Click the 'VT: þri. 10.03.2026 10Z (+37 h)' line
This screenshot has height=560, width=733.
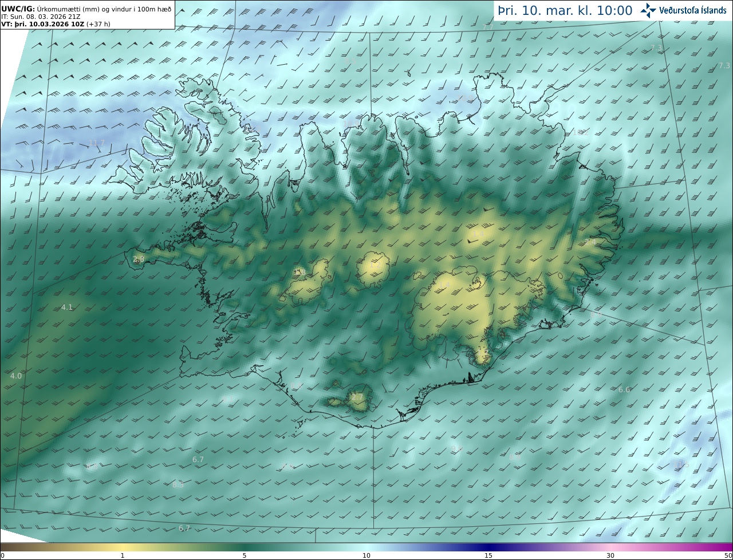tap(55, 25)
